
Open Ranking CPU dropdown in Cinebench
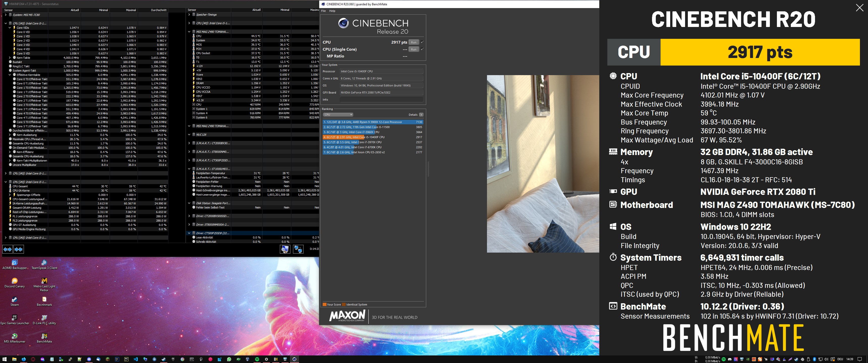coord(338,115)
